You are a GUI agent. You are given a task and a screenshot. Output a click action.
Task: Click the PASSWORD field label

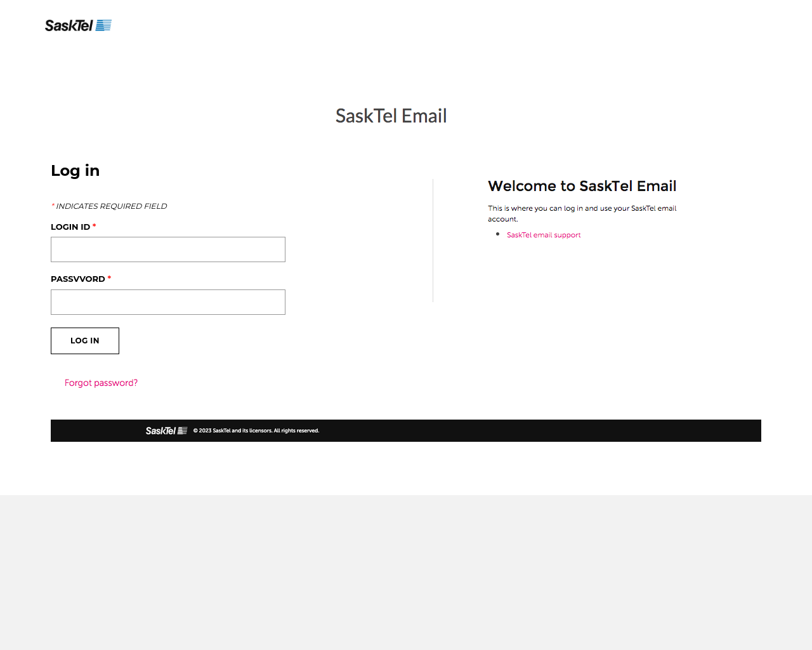78,279
